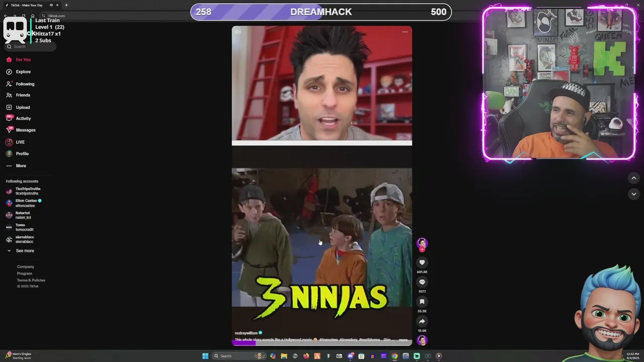The image size is (644, 362).
Task: Open the realraywilliam creator username
Action: (x=246, y=333)
